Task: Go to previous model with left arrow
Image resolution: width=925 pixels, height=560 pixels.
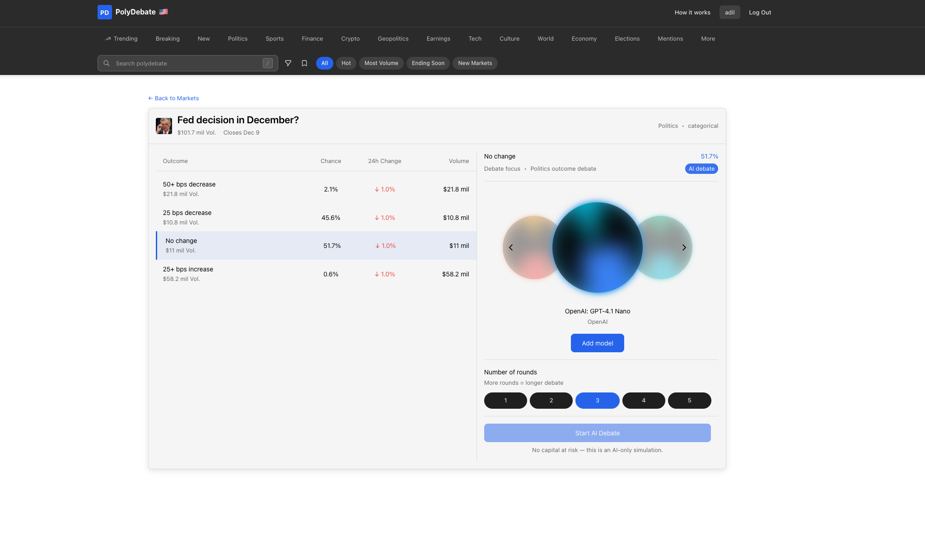Action: tap(511, 247)
